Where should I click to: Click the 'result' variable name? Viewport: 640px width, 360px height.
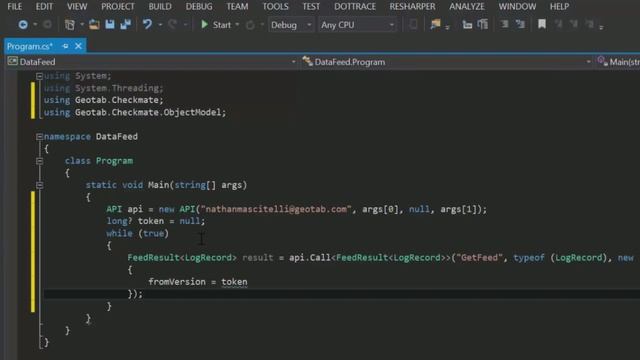tap(258, 258)
